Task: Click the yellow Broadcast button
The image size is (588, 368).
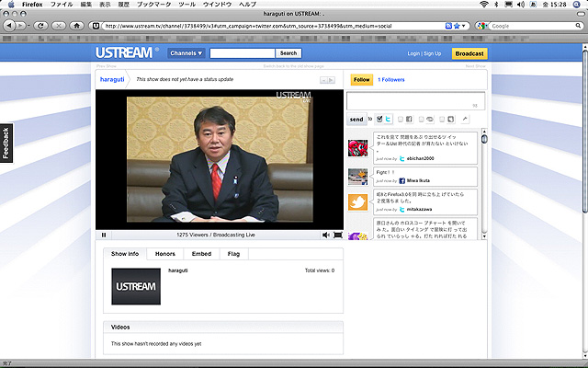Action: (469, 53)
